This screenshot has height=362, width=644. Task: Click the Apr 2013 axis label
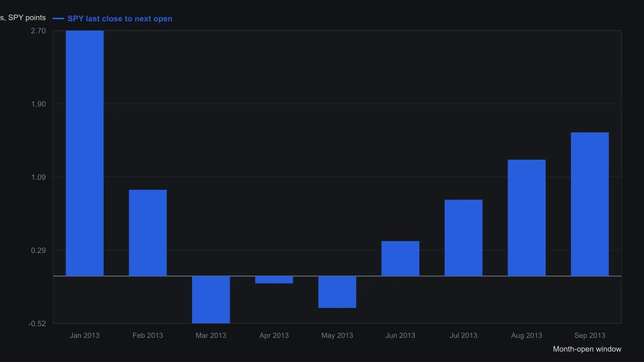tap(274, 335)
